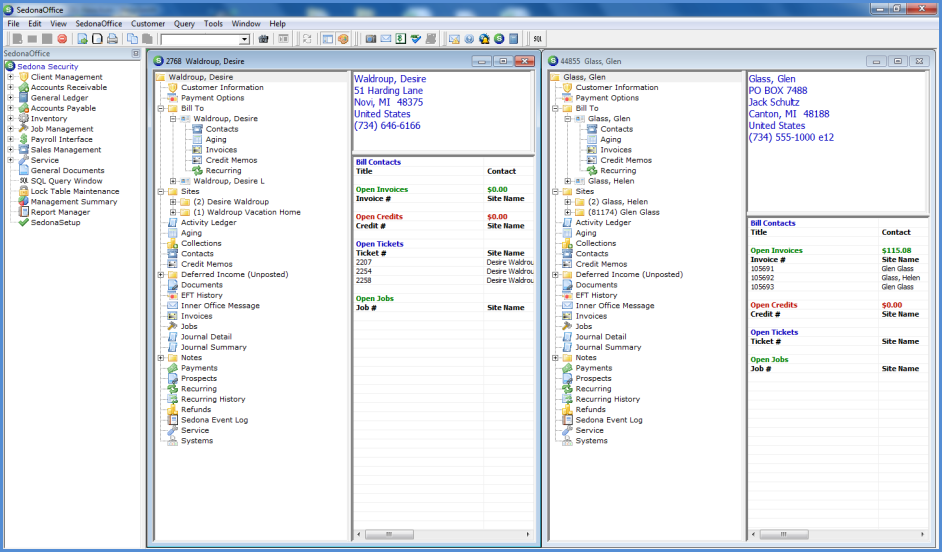Select Recurring History in Waldroup window
The width and height of the screenshot is (942, 552).
point(213,399)
